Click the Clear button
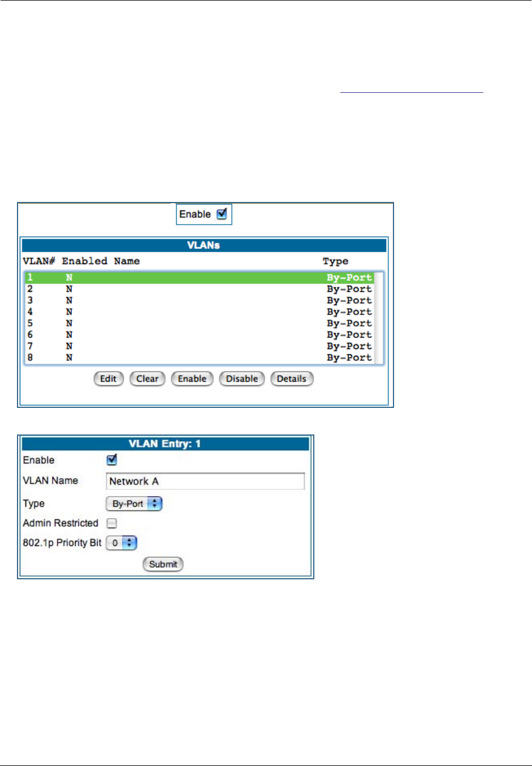This screenshot has height=766, width=532. (147, 378)
